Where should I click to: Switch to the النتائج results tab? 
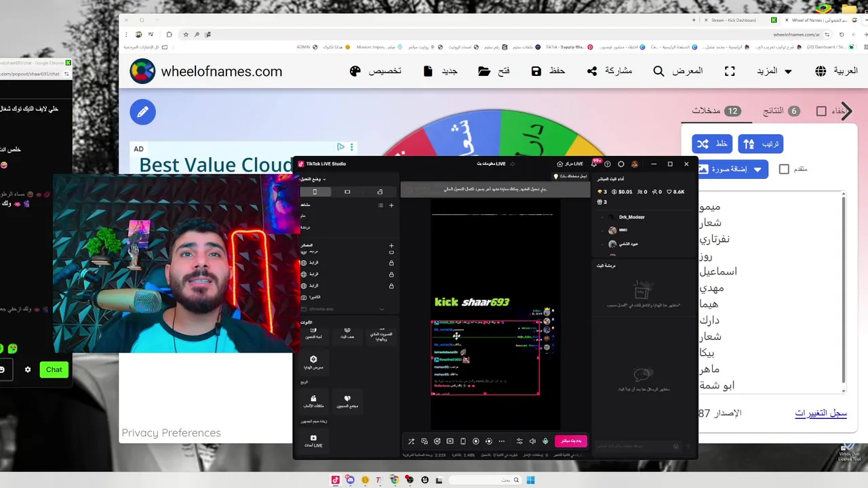click(x=781, y=110)
